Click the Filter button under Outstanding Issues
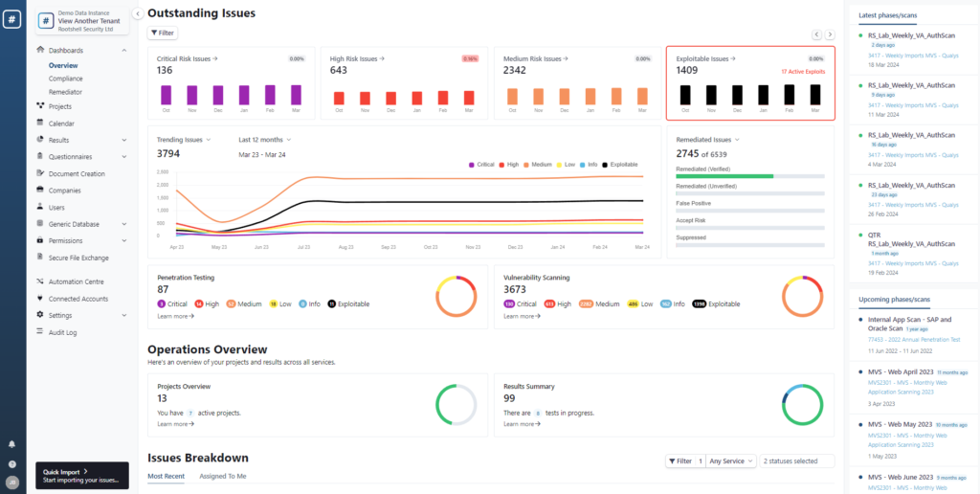Screen dimensions: 980x494 tap(162, 34)
